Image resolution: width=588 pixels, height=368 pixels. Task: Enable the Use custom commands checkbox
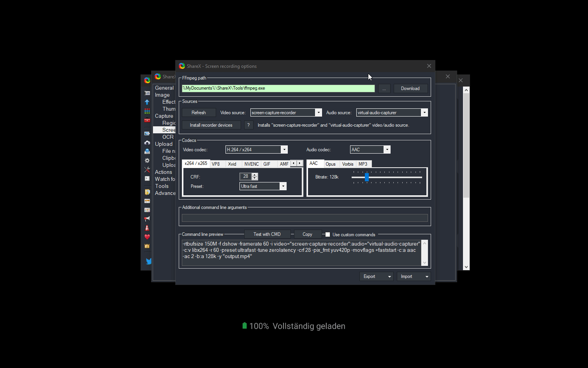coord(327,234)
